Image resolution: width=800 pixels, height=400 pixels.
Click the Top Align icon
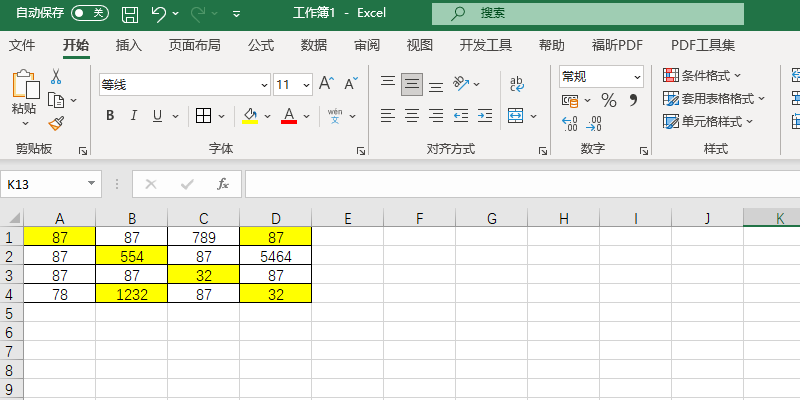[x=388, y=84]
